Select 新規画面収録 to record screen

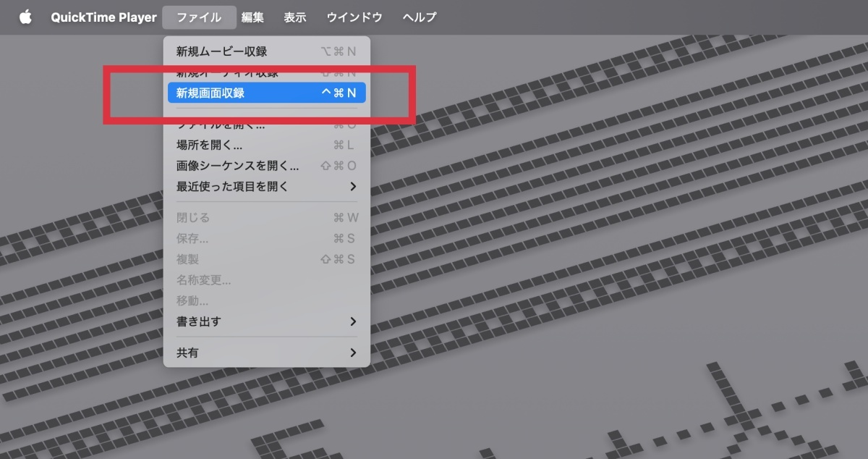266,93
